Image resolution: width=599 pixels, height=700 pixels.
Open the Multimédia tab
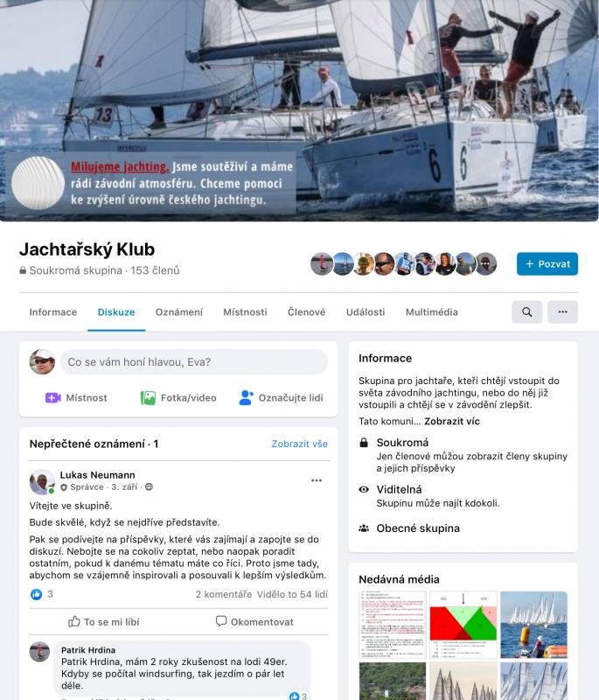(432, 312)
